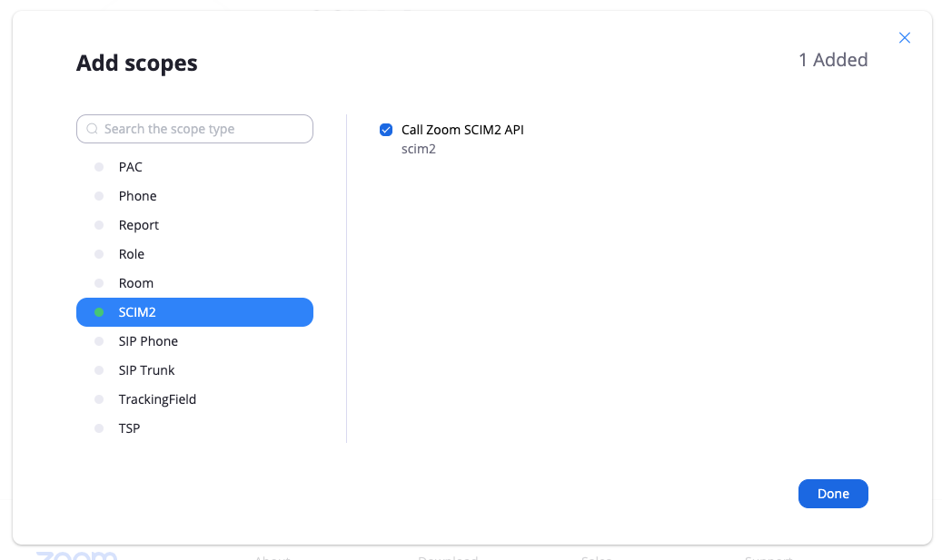Select the PAC scope type
The image size is (942, 560).
(131, 167)
